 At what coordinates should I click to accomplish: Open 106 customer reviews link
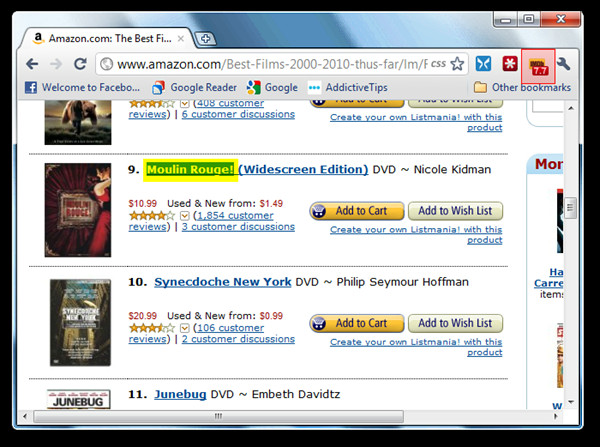coord(230,328)
